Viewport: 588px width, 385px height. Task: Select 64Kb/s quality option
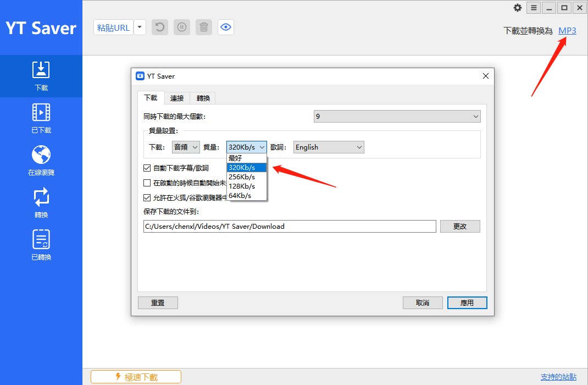[x=246, y=195]
